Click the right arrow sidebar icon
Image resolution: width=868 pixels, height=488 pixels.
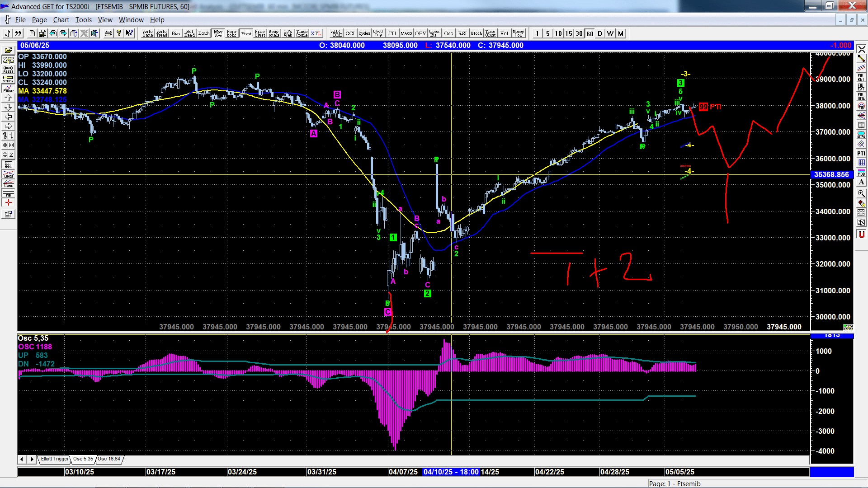(8, 126)
